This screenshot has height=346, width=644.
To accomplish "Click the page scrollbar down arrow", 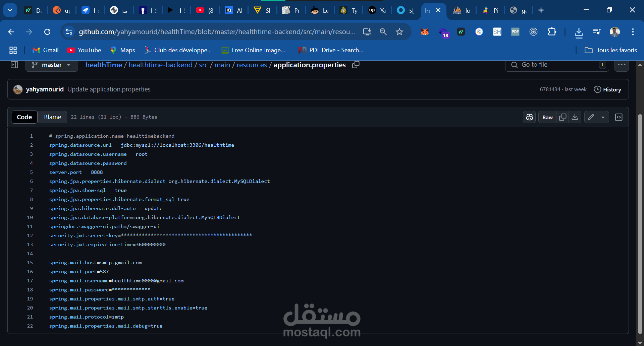I will click(x=640, y=343).
